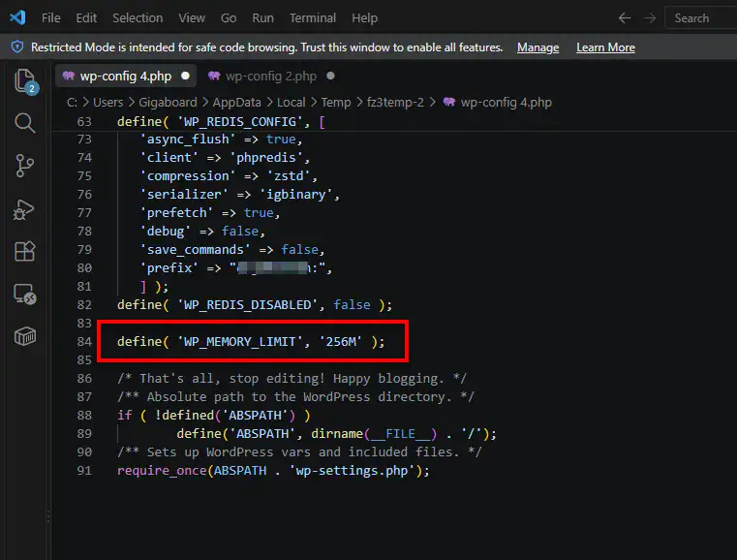Select the C: breadcrumb root
Viewport: 737px width, 560px height.
click(72, 102)
